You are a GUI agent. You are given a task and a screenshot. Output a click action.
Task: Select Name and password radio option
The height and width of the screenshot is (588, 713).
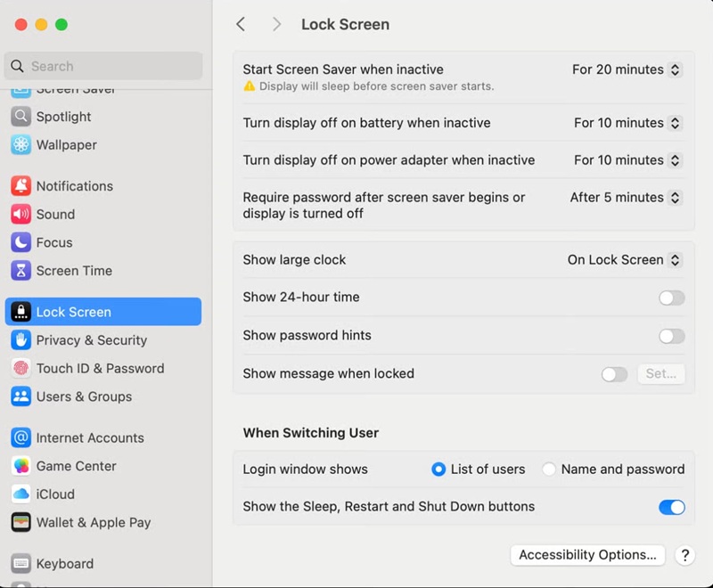549,469
